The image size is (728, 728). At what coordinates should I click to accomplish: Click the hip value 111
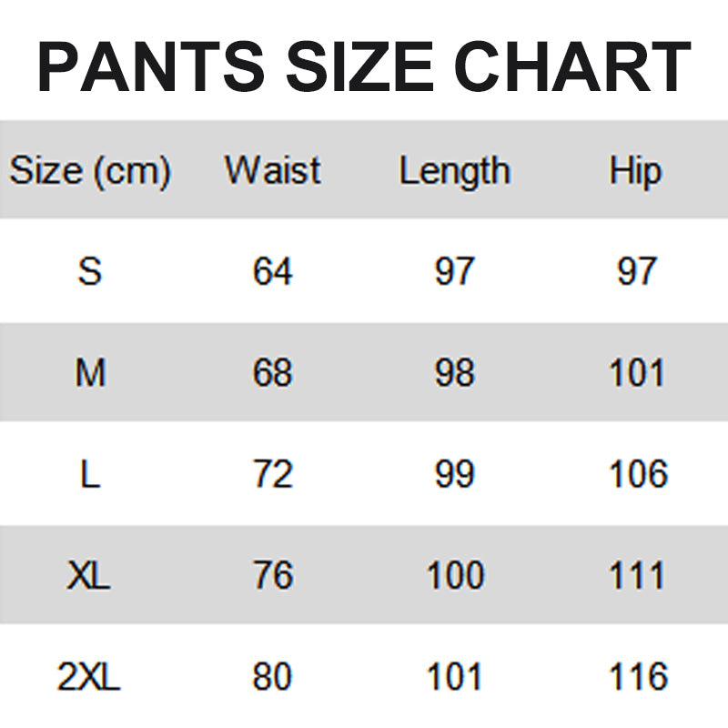pyautogui.click(x=636, y=575)
